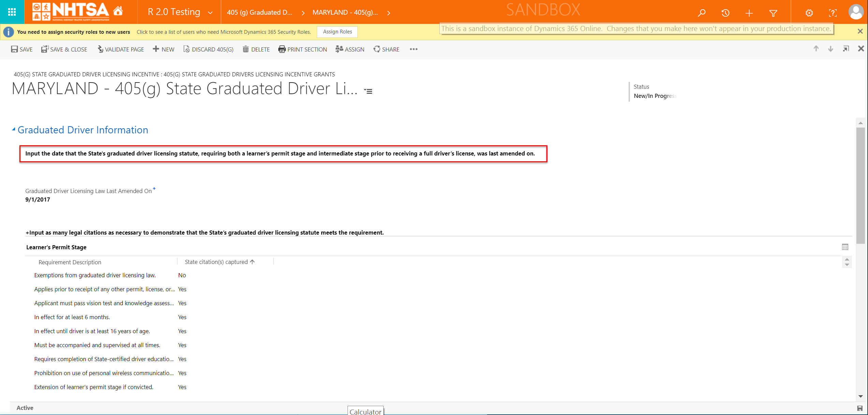Open the settings gear icon
Image resolution: width=868 pixels, height=415 pixels.
click(809, 13)
